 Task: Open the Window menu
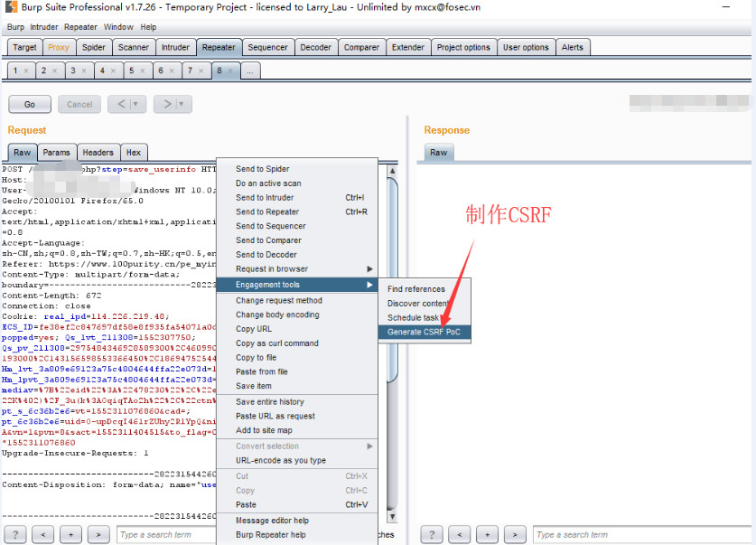[x=118, y=27]
